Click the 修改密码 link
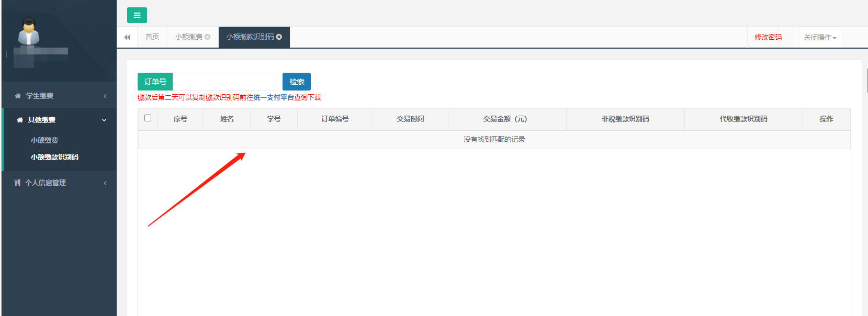The width and height of the screenshot is (868, 316). (x=768, y=37)
